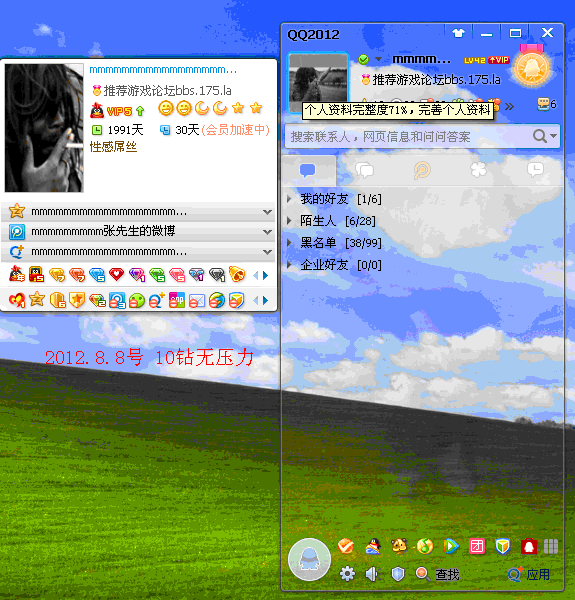This screenshot has height=600, width=575.
Task: Click the profile completeness 71% tooltip
Action: tap(397, 111)
